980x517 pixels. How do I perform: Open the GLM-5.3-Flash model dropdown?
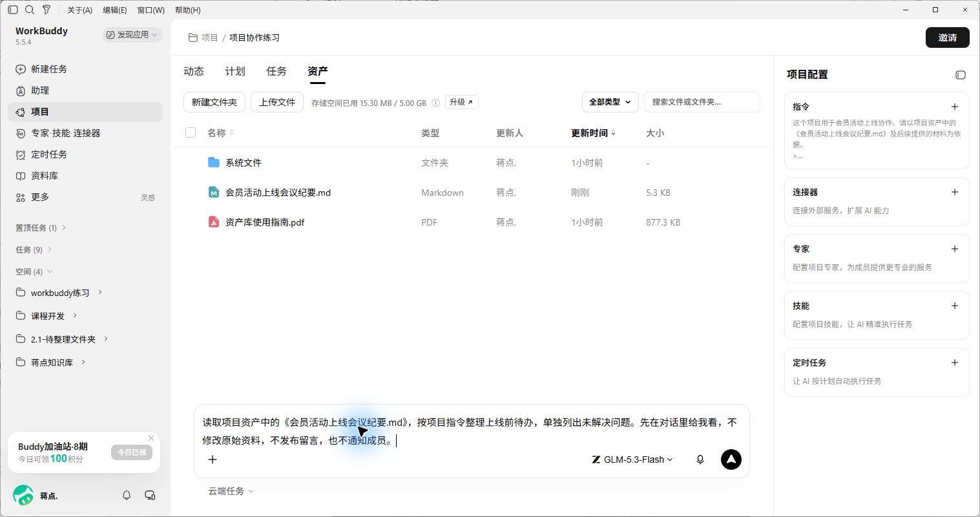tap(632, 459)
